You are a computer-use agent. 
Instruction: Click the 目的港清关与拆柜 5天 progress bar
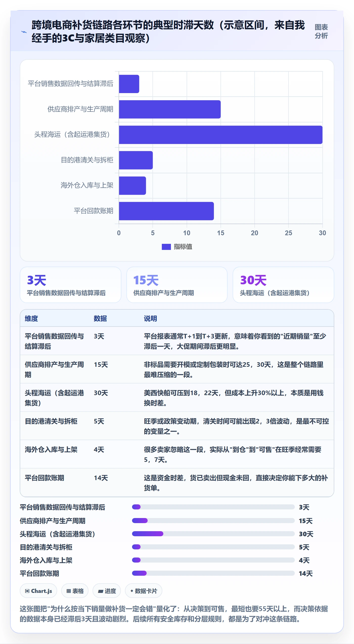coord(213,547)
